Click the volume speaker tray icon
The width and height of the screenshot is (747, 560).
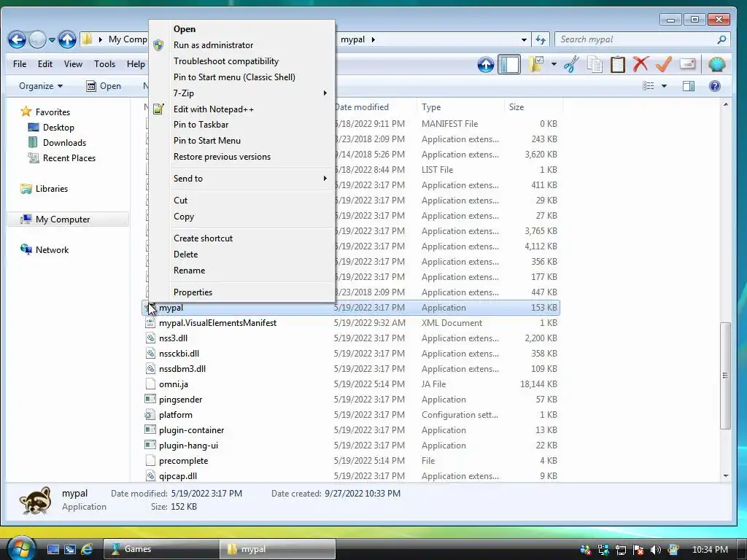[x=655, y=550]
